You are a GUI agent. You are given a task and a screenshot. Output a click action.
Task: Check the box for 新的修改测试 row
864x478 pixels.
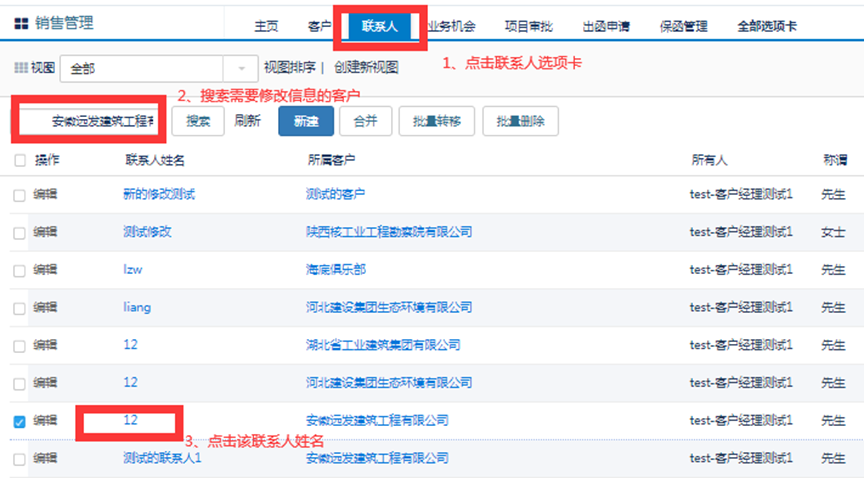coord(20,195)
